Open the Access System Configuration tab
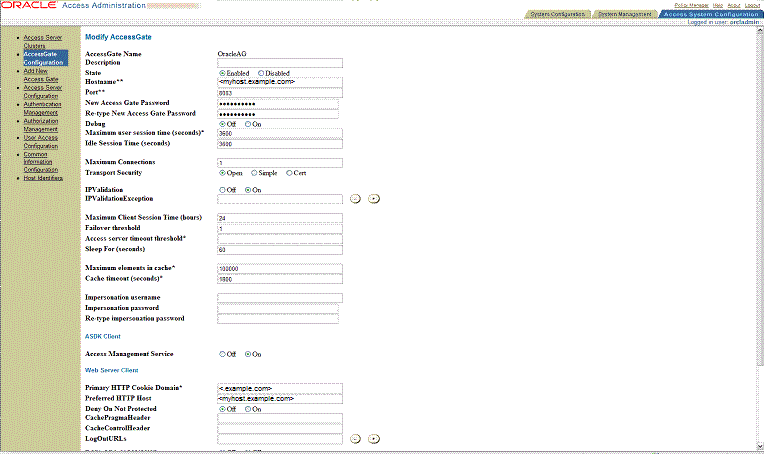Image resolution: width=765 pixels, height=454 pixels. coord(711,14)
